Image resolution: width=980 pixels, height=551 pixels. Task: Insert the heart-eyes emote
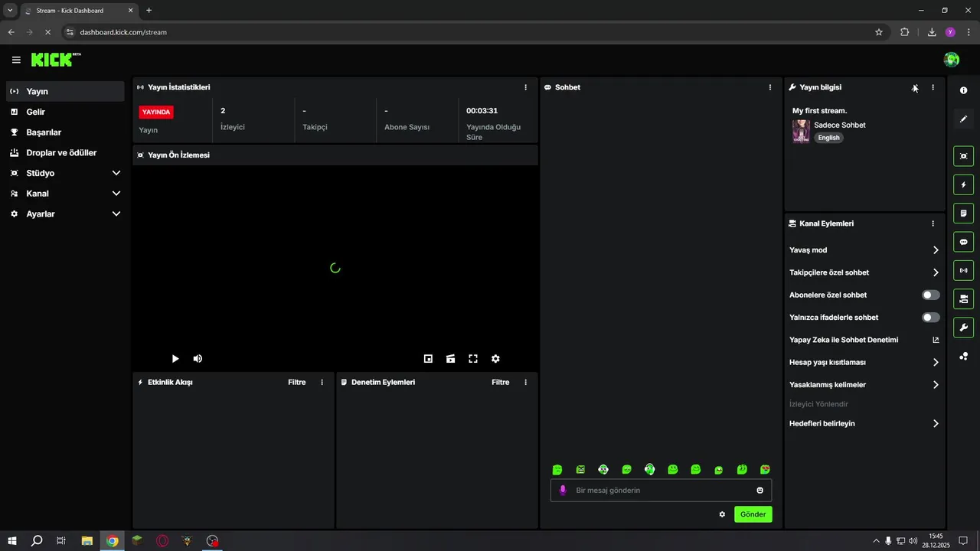pyautogui.click(x=765, y=469)
